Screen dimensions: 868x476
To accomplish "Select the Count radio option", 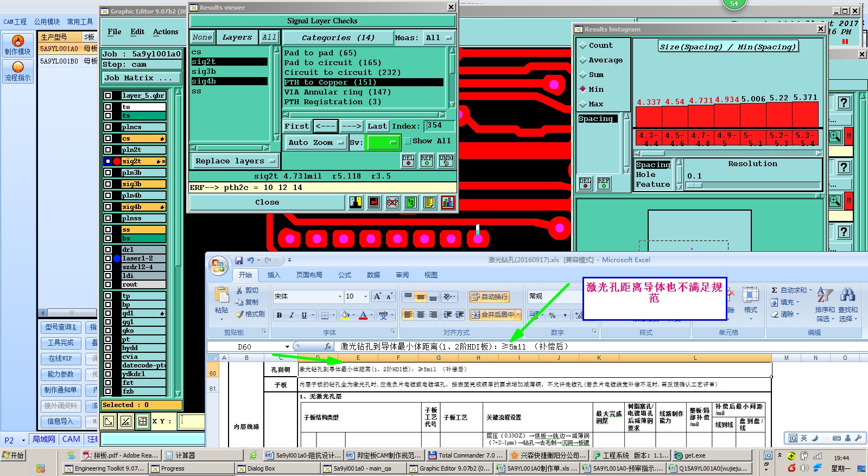I will tap(583, 46).
